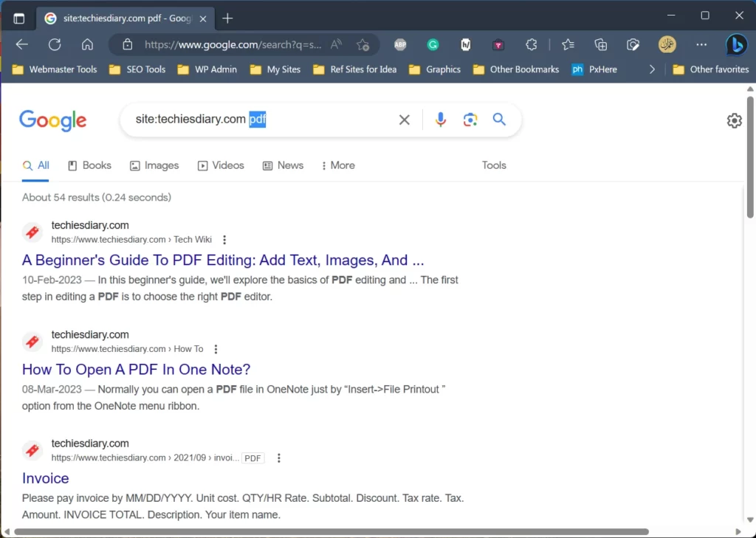The width and height of the screenshot is (756, 538).
Task: Open Graphics bookmark folder
Action: pyautogui.click(x=434, y=69)
